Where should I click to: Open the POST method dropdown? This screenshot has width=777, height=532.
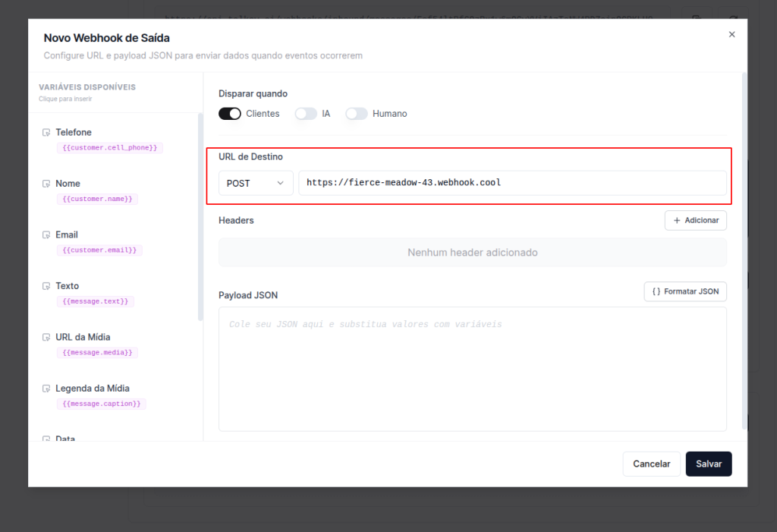tap(256, 183)
